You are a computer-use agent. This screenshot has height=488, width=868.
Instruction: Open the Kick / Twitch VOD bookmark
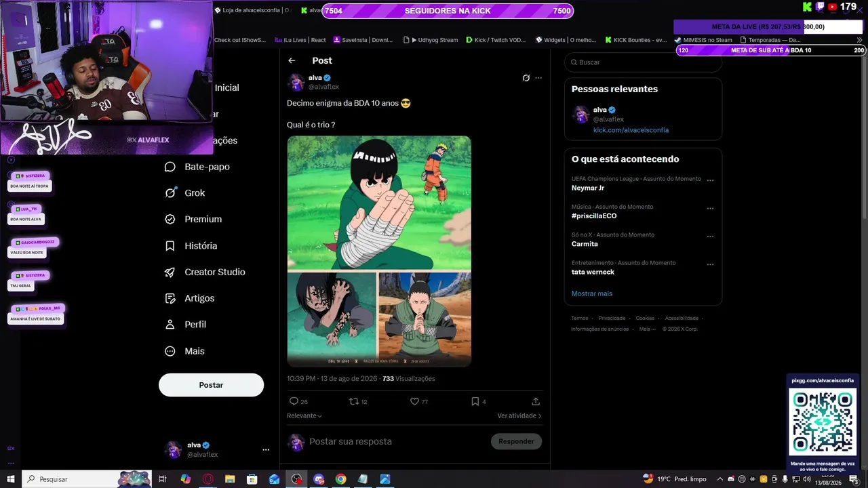click(496, 40)
